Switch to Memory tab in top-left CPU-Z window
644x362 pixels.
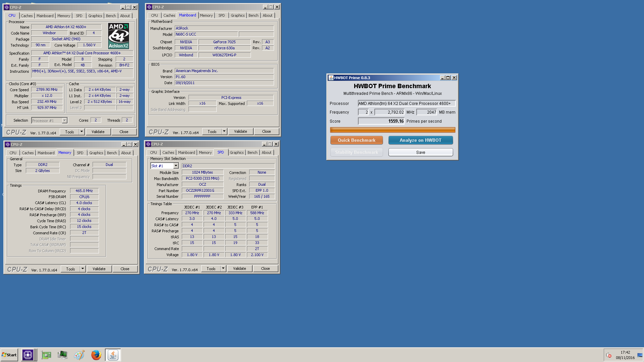(64, 16)
